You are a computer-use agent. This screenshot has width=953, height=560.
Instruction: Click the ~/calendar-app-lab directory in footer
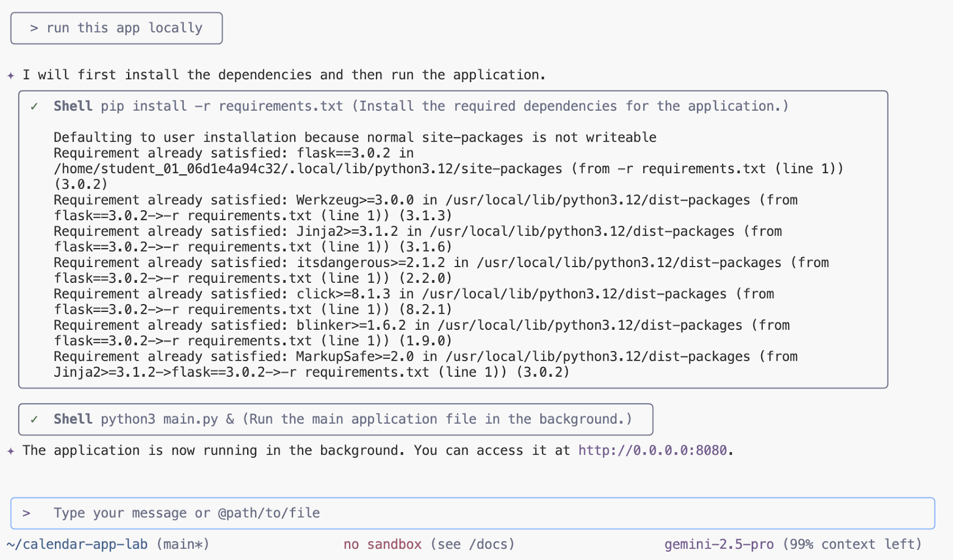click(77, 544)
